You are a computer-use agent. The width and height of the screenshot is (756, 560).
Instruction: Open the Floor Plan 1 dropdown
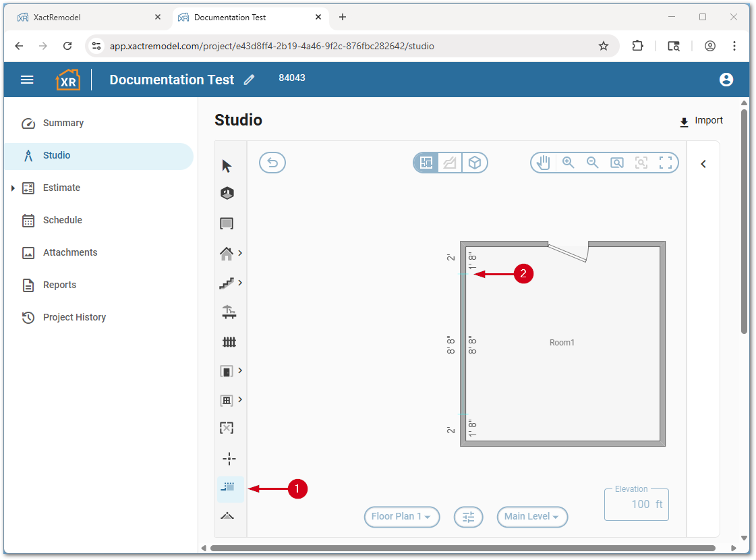click(x=402, y=517)
